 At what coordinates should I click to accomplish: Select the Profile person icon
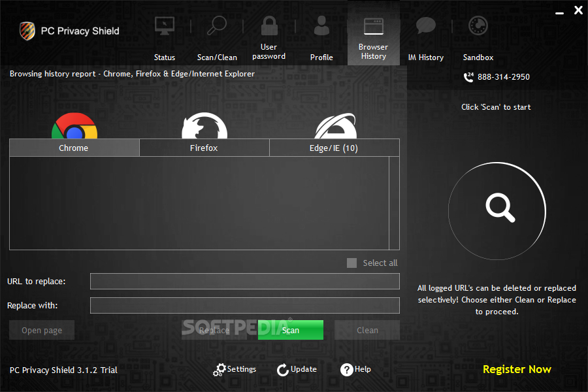tap(321, 25)
